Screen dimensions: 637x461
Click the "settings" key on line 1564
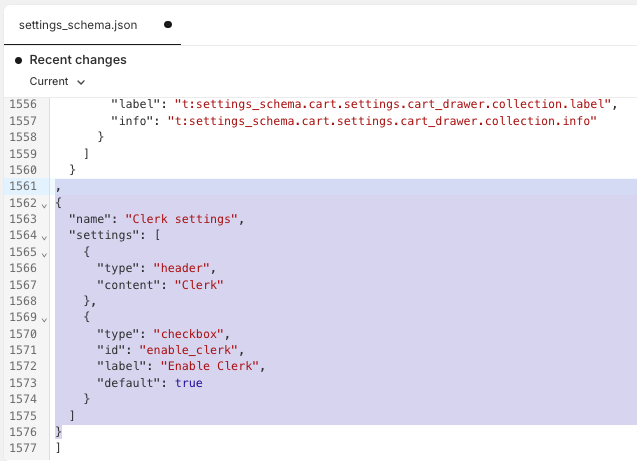click(104, 235)
